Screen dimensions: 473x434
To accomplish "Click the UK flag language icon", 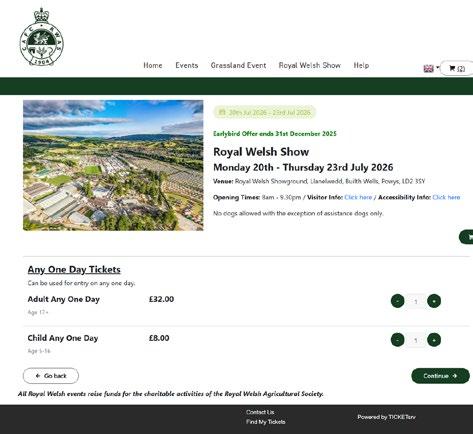I will pyautogui.click(x=428, y=68).
